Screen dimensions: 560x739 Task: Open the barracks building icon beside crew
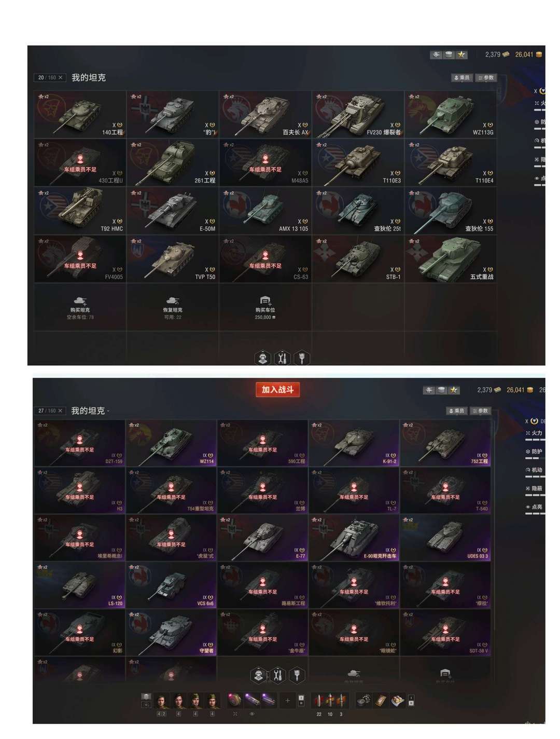(x=146, y=696)
